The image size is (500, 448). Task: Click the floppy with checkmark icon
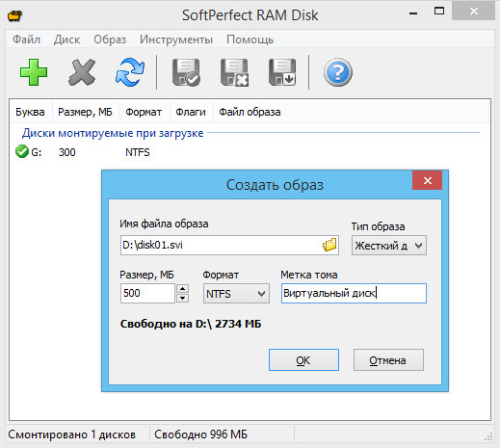pos(186,72)
